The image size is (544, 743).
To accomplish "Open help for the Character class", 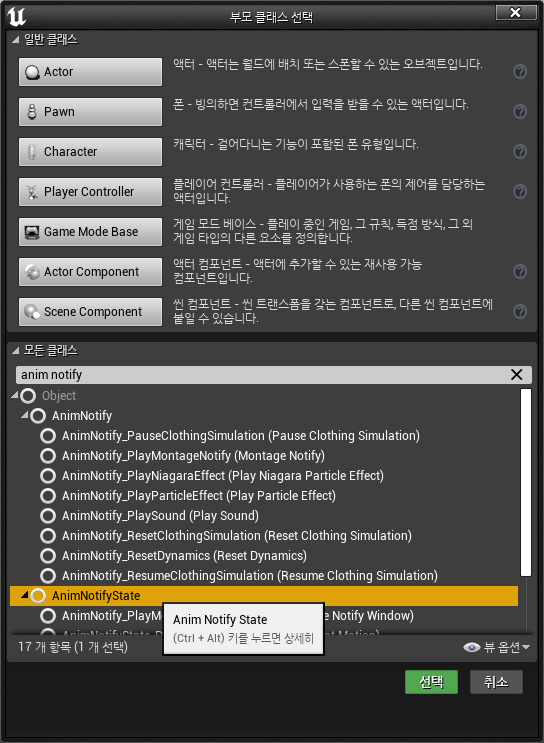I will coord(520,152).
